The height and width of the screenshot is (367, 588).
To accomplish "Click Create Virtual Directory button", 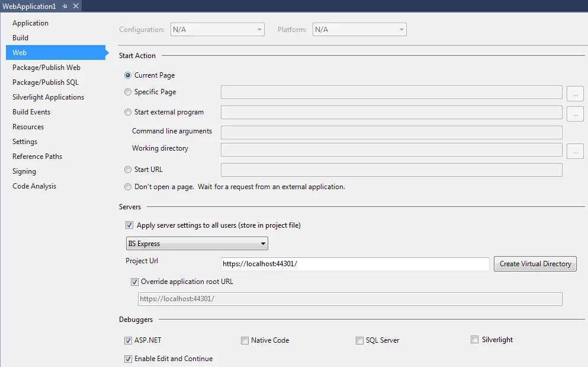I will point(535,264).
